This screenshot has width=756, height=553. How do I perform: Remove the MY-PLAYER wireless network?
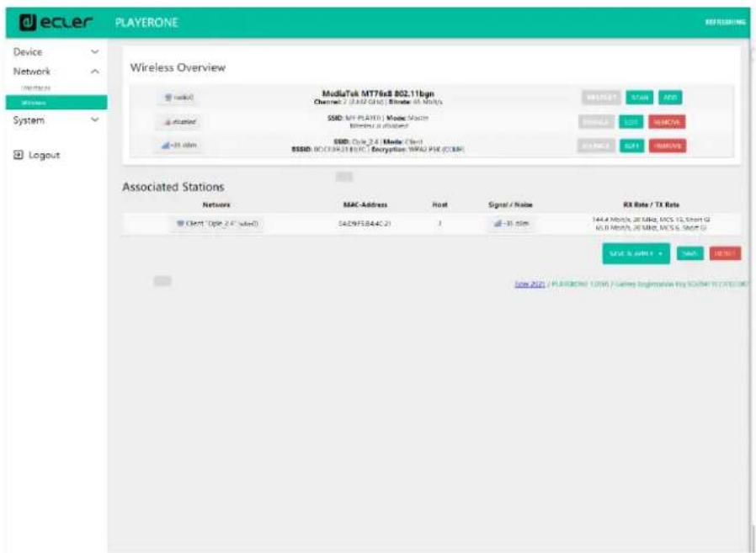click(667, 122)
